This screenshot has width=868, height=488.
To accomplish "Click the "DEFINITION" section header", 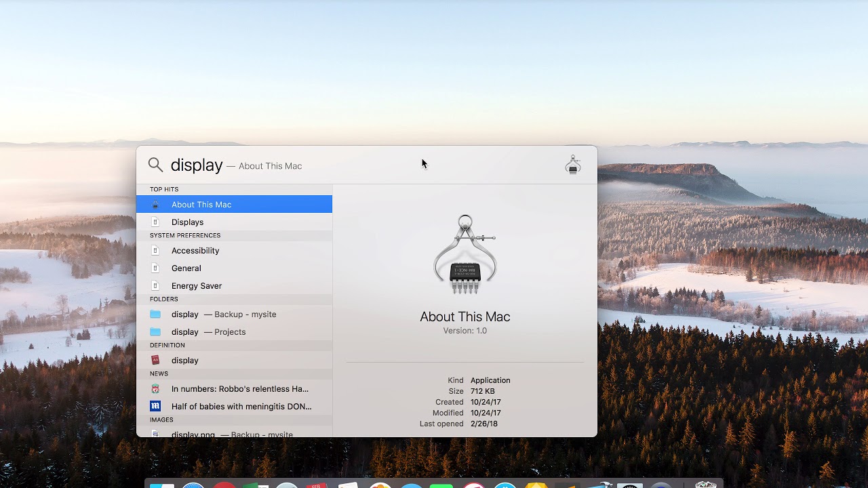I will pos(167,345).
